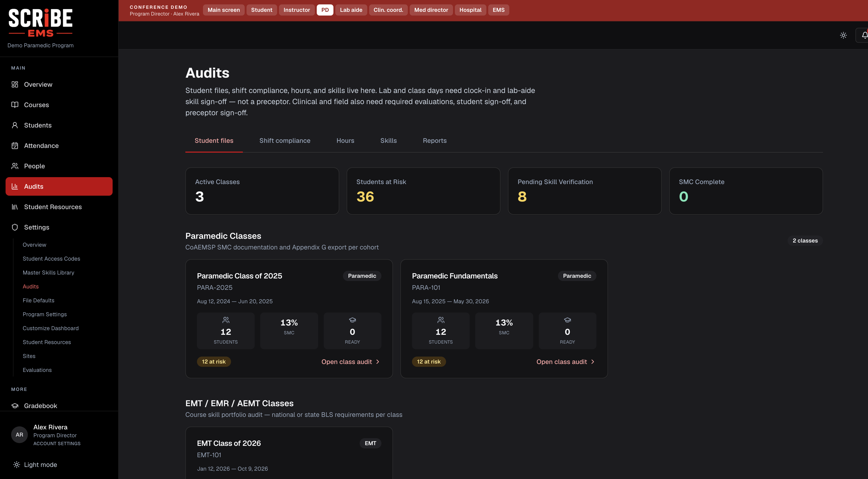Go to the Reports tab
Image resolution: width=868 pixels, height=479 pixels.
(x=434, y=141)
